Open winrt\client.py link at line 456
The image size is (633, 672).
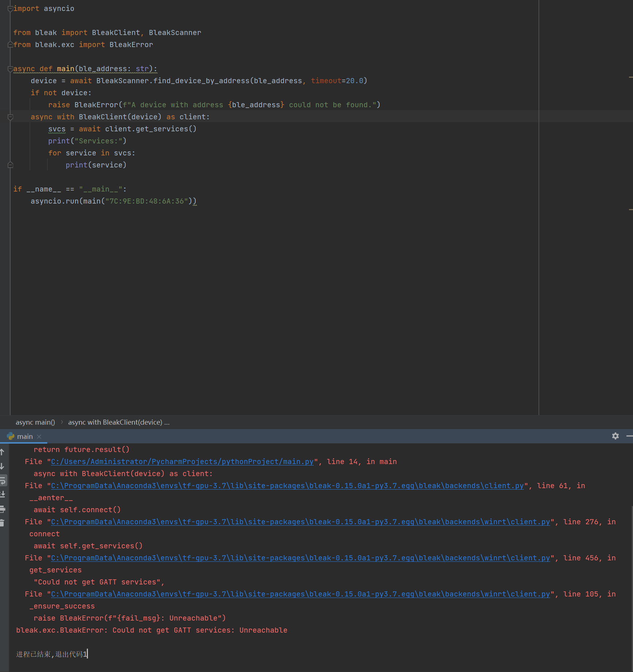(x=300, y=558)
